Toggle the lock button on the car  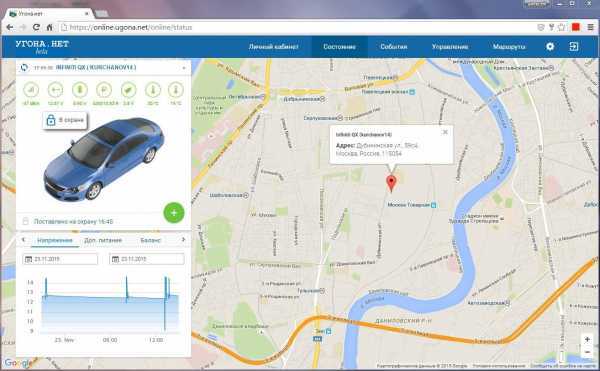click(x=65, y=120)
